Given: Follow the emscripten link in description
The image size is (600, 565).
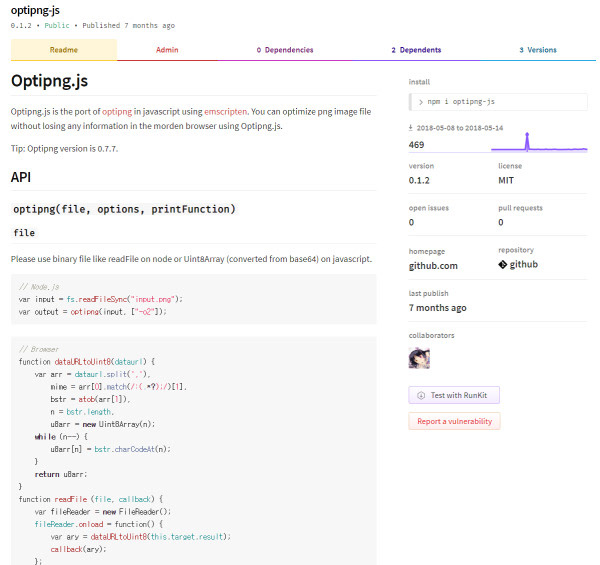Looking at the screenshot, I should (x=225, y=112).
